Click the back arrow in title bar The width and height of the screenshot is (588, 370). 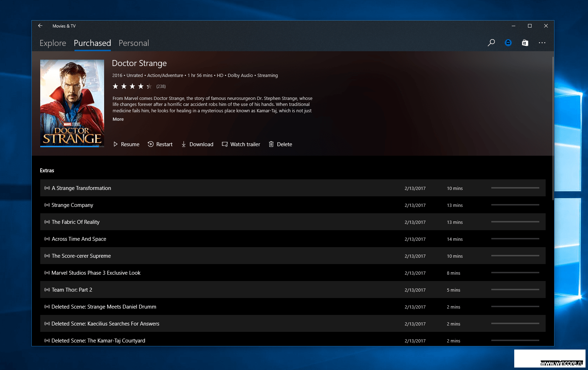tap(40, 26)
